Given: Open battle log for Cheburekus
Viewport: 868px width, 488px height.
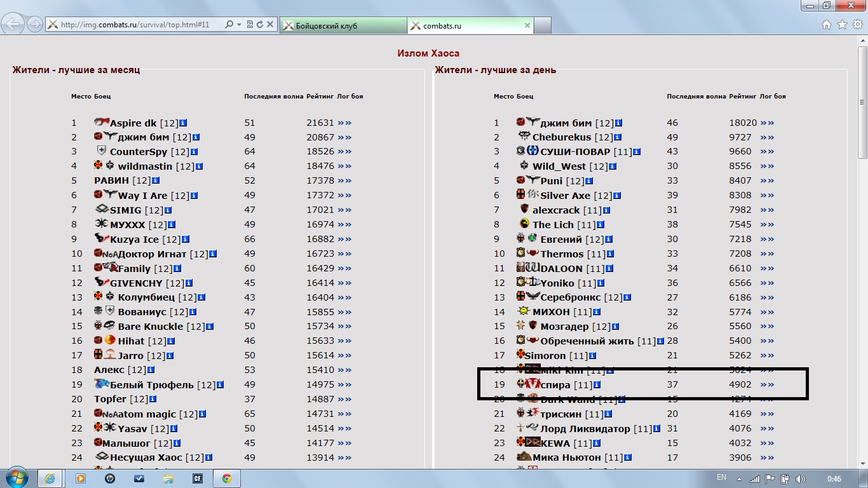Looking at the screenshot, I should point(767,137).
